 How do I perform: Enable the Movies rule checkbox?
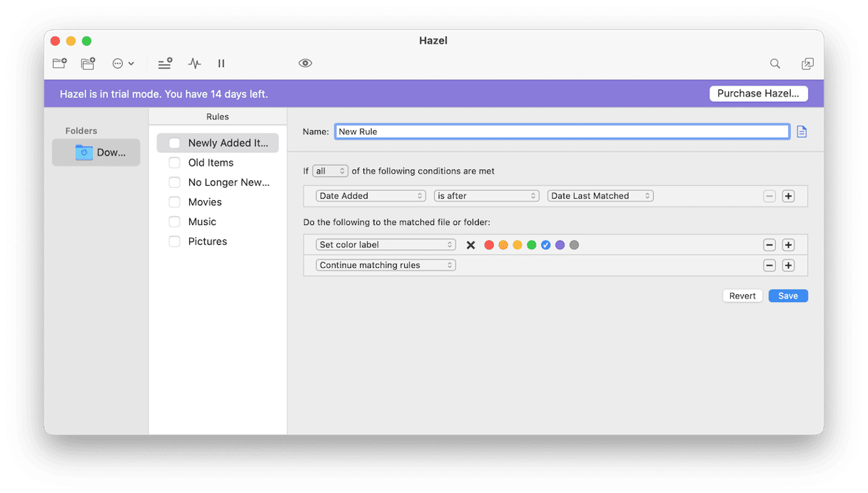(x=174, y=202)
